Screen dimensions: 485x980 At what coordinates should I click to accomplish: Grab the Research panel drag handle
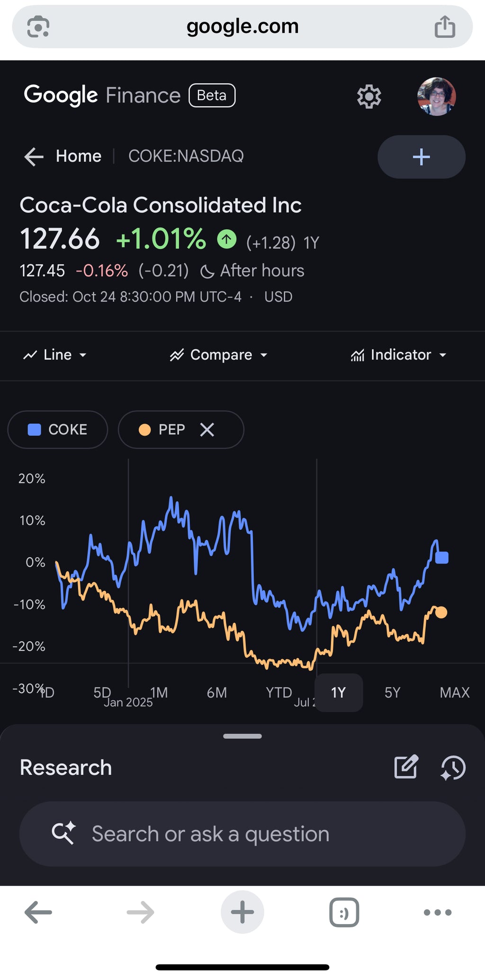coord(242,736)
